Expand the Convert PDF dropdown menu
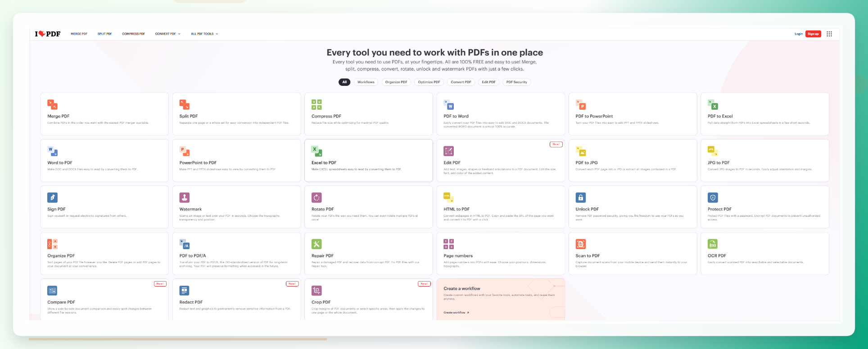Screen dimensions: 868x349 point(168,34)
